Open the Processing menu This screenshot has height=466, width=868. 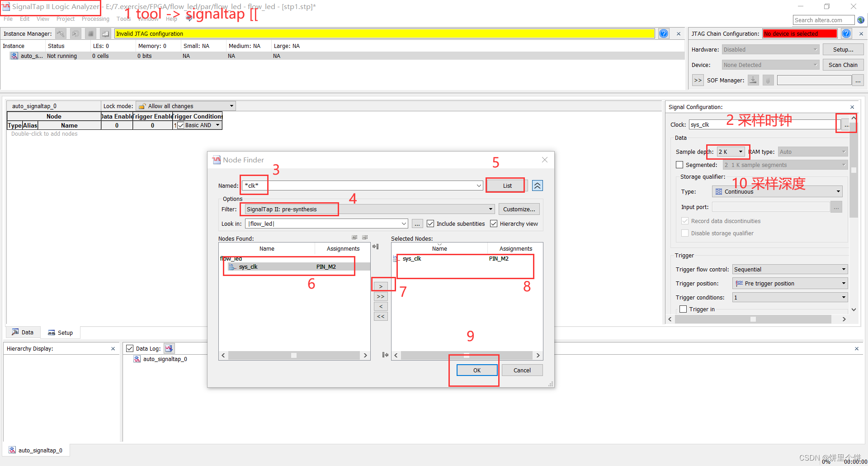click(95, 19)
